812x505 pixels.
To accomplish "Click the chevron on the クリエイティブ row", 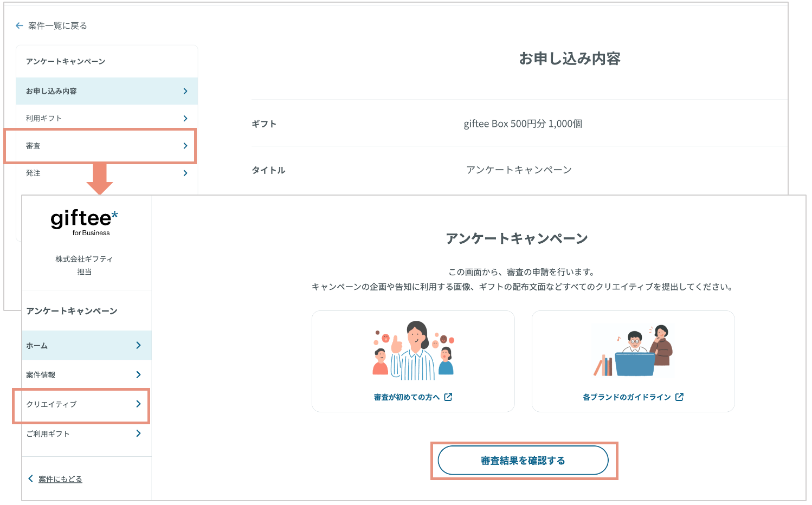I will click(x=139, y=404).
